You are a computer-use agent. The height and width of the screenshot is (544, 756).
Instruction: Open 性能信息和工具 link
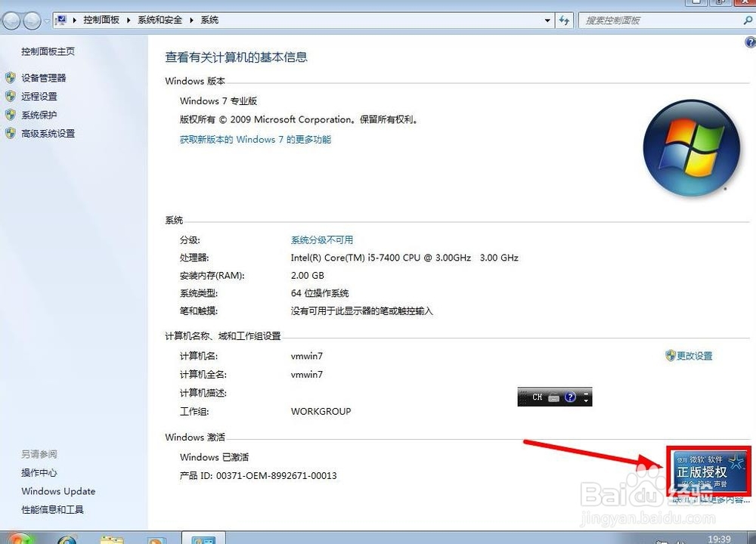pyautogui.click(x=53, y=509)
